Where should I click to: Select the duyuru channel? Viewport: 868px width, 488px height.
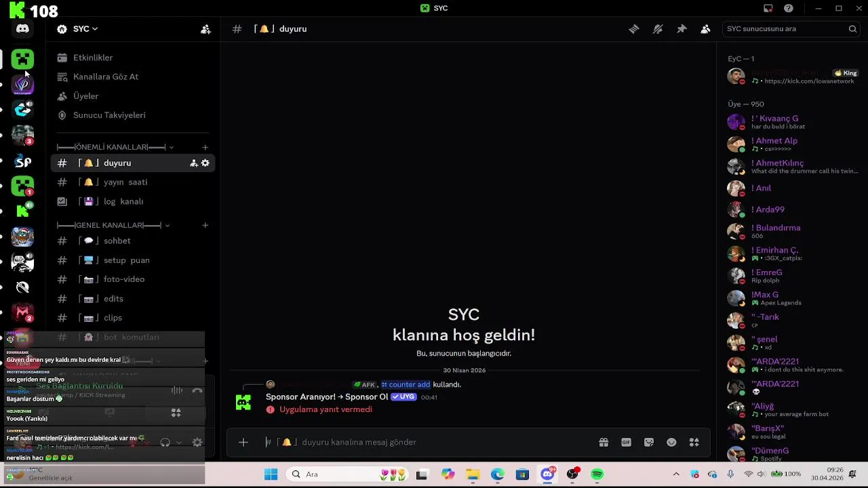pos(133,163)
